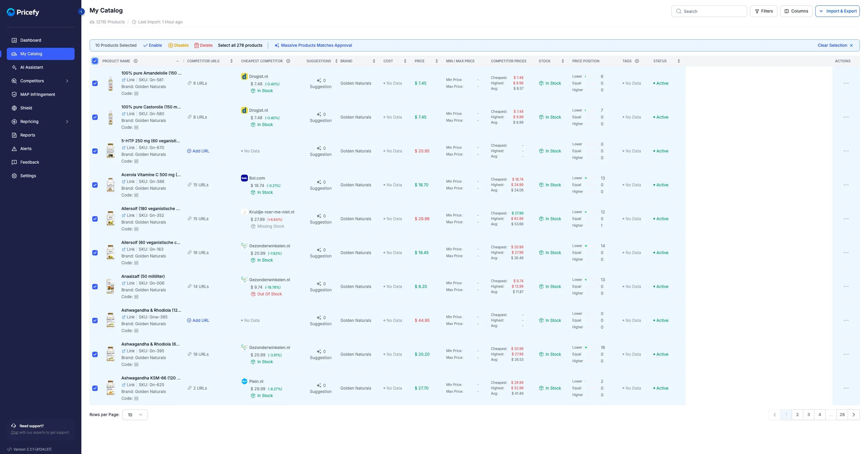Click Disable in the selection bar
This screenshot has width=868, height=454.
[x=178, y=45]
